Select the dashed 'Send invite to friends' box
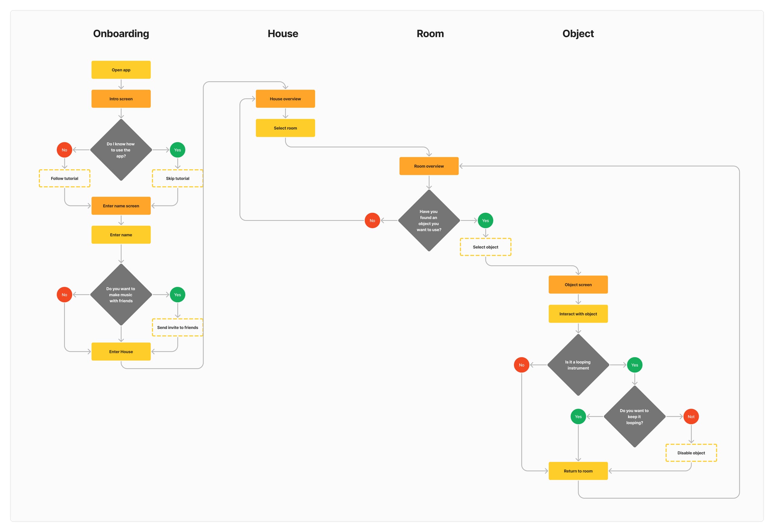Image resolution: width=774 pixels, height=532 pixels. pos(177,327)
